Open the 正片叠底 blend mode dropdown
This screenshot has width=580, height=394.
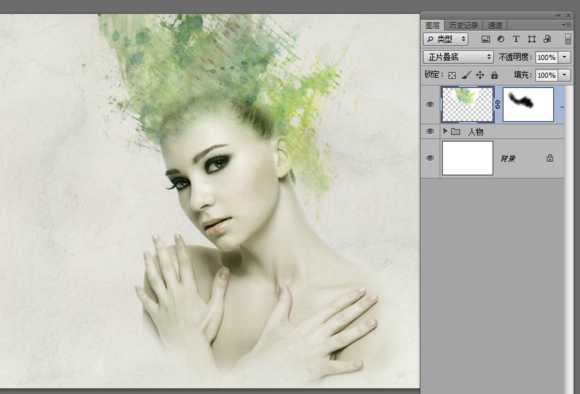tap(458, 57)
